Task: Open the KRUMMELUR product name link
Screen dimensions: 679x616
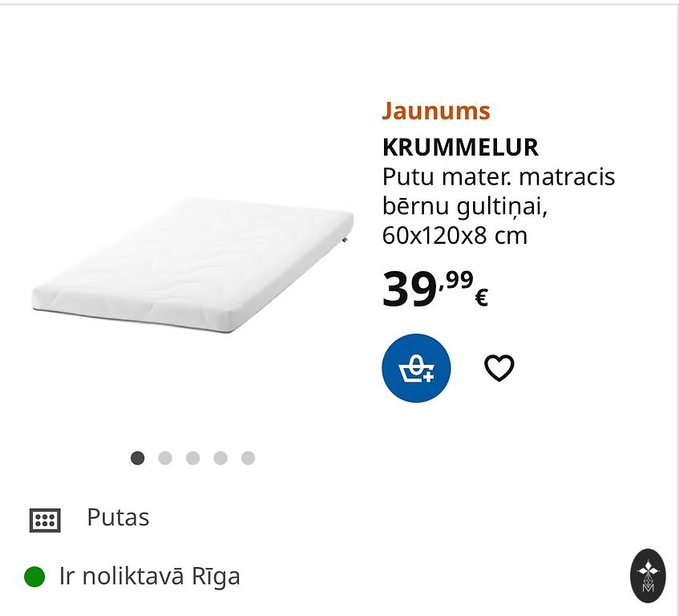Action: tap(460, 148)
